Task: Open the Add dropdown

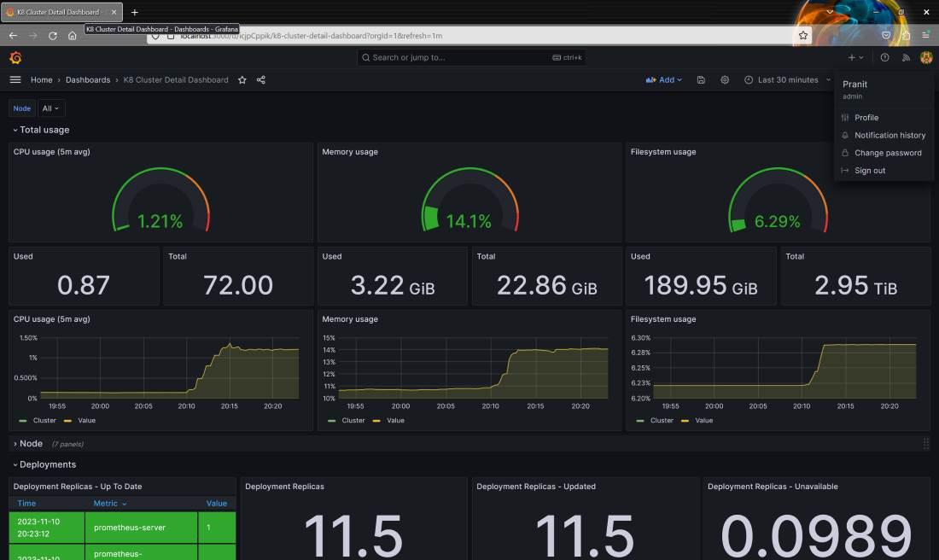Action: 664,80
